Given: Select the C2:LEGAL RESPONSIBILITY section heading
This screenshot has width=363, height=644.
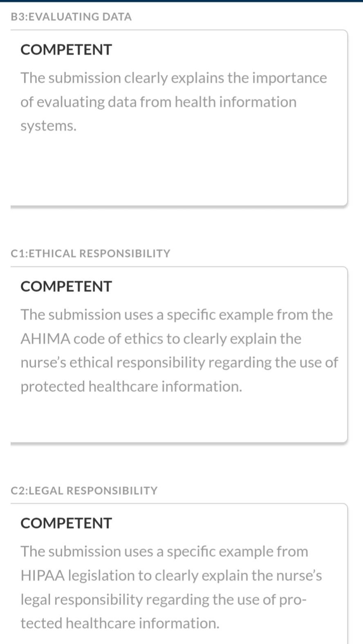Looking at the screenshot, I should (84, 490).
